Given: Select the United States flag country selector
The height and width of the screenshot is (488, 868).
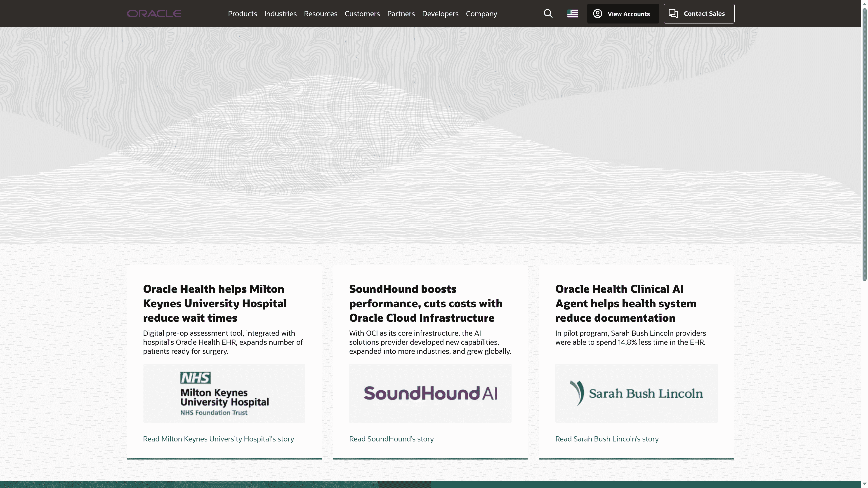Looking at the screenshot, I should (x=573, y=14).
